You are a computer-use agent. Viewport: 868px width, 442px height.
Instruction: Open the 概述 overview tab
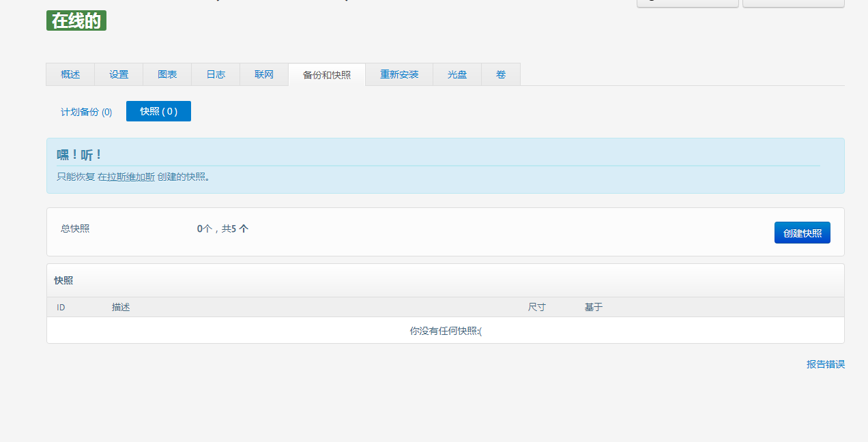[70, 74]
